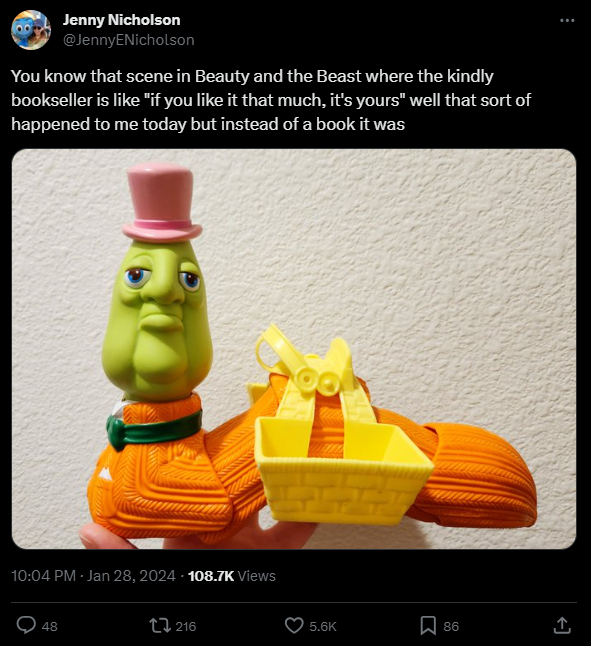Like the post with heart icon

[x=294, y=626]
